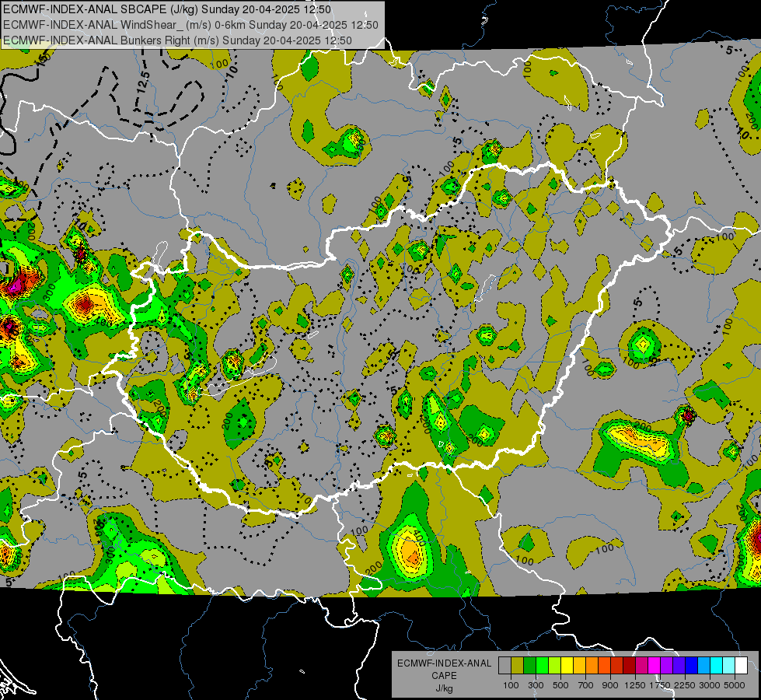761x700 pixels.
Task: Select legend tick value 1250
Action: (x=636, y=685)
